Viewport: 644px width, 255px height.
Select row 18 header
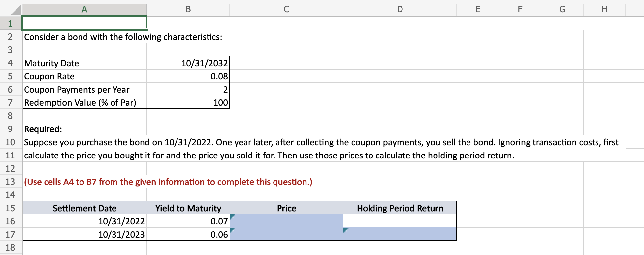click(11, 247)
